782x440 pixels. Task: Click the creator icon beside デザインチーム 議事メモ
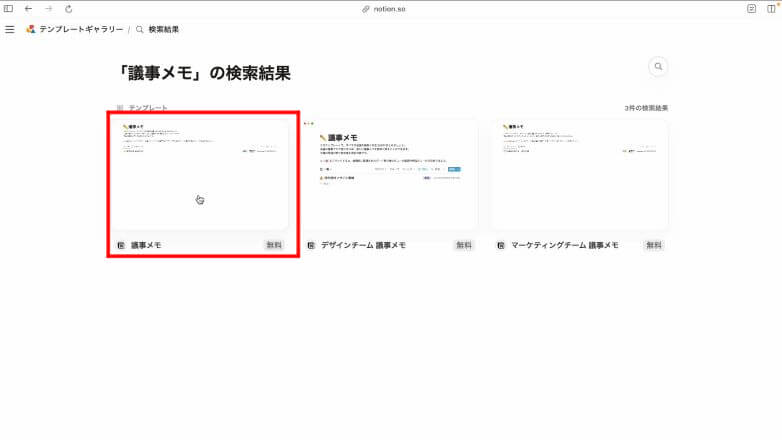pyautogui.click(x=311, y=245)
